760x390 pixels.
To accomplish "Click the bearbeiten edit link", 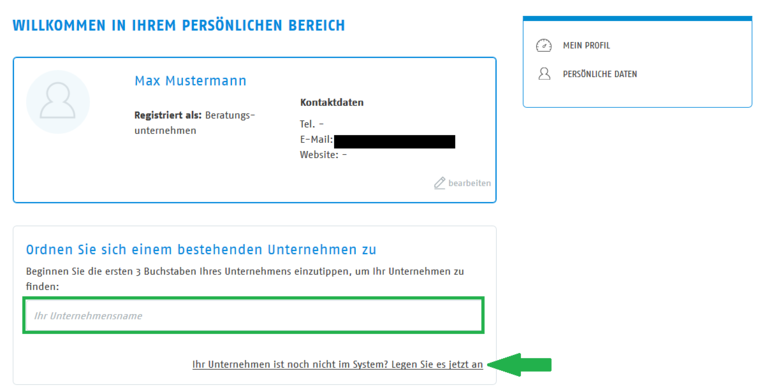I will (469, 183).
